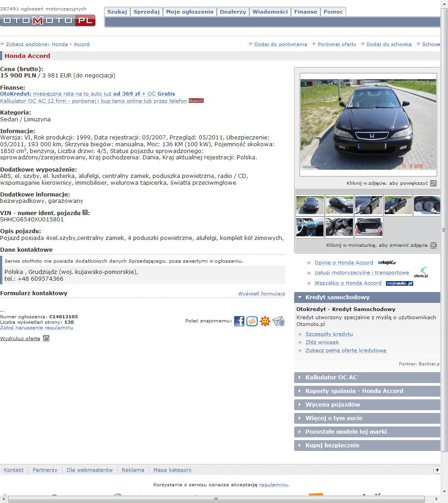This screenshot has height=503, width=448.
Task: Click the enlarge photo icon under main image
Action: click(433, 183)
